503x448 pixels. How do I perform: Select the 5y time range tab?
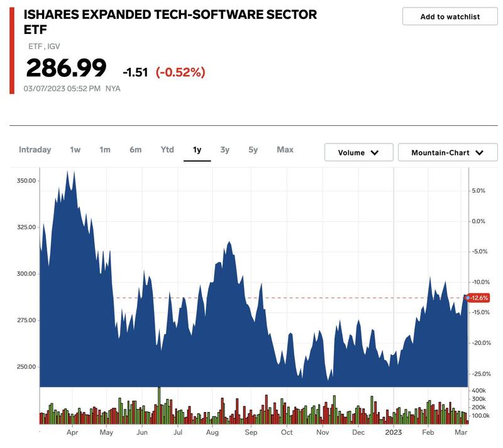pyautogui.click(x=253, y=150)
